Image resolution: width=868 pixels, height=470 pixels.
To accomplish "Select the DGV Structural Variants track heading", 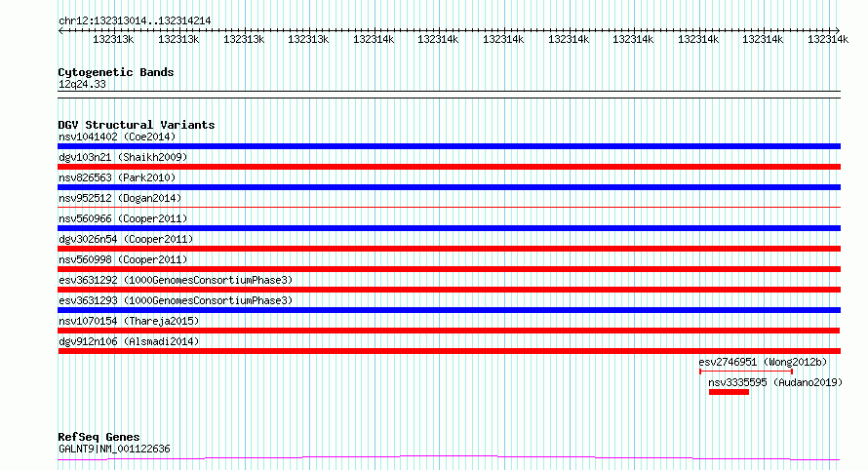I will [137, 125].
